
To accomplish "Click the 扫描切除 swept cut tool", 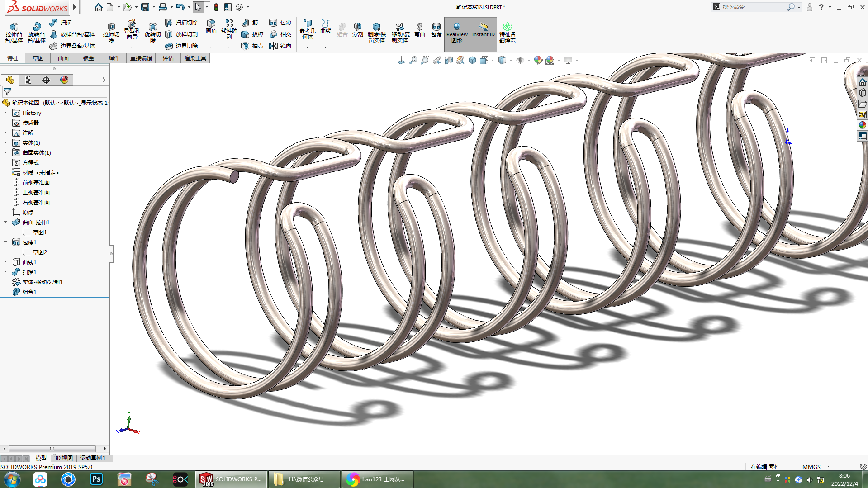I will tap(181, 22).
